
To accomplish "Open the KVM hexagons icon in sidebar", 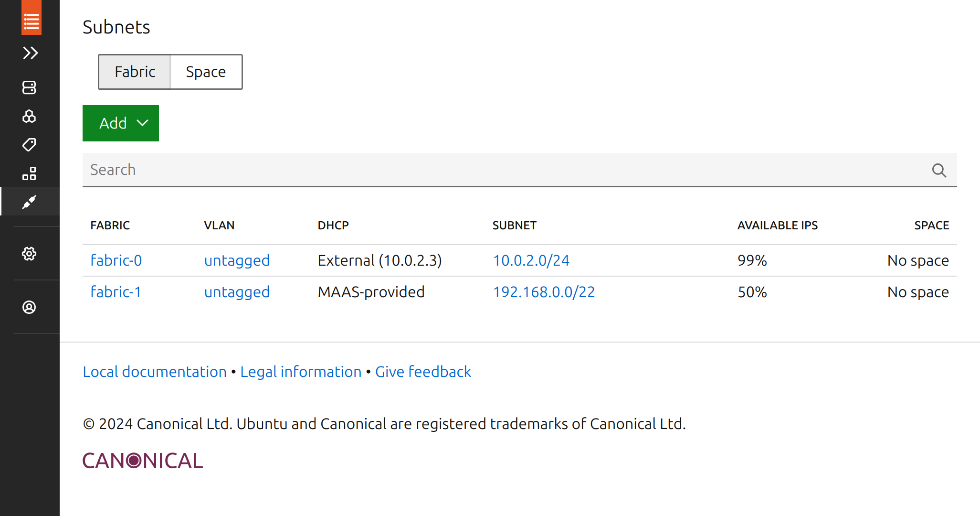I will point(30,116).
